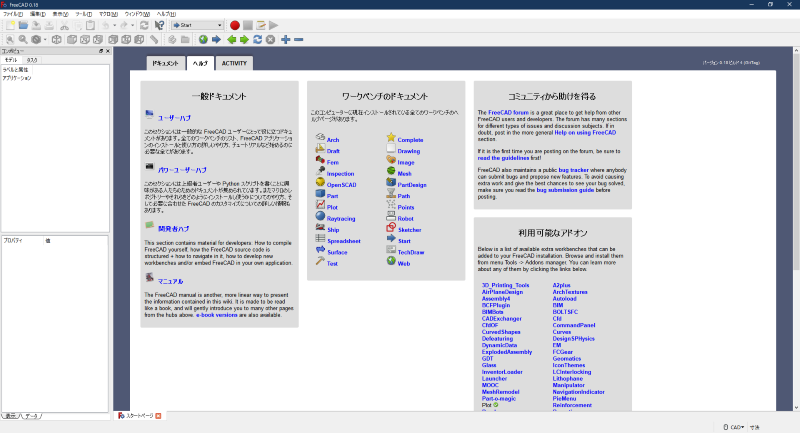Open the CAD navigation style dropdown in status bar
This screenshot has height=433, width=800.
coord(734,427)
